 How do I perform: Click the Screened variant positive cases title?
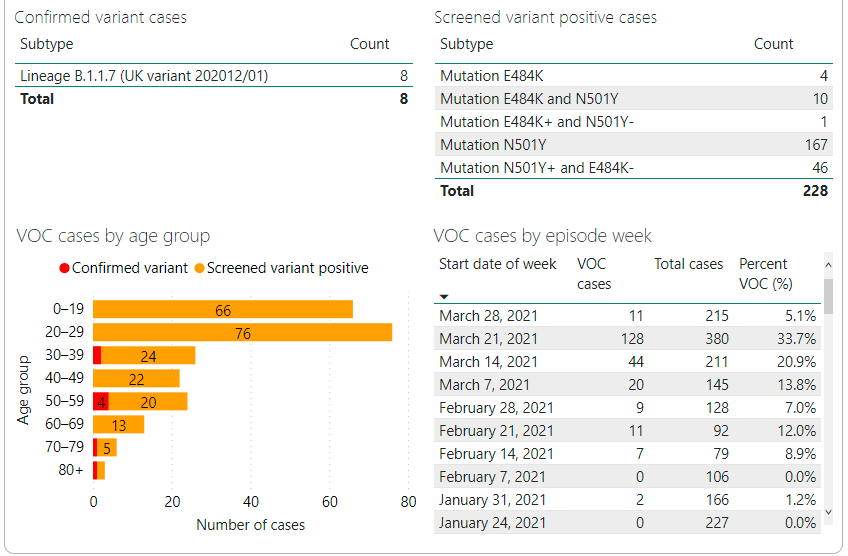click(546, 17)
